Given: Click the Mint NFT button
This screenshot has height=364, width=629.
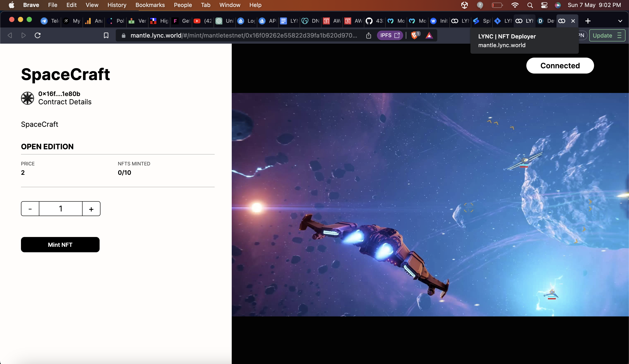Looking at the screenshot, I should coord(60,245).
